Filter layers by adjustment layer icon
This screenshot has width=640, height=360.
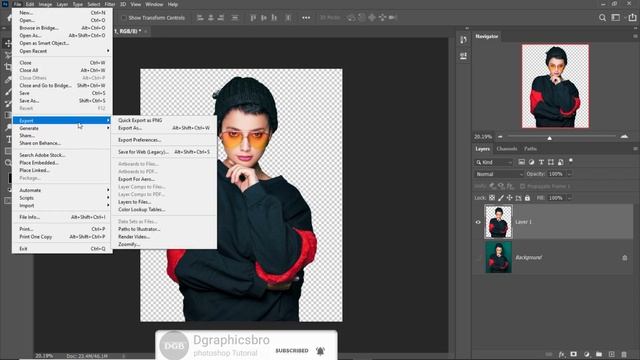(531, 162)
